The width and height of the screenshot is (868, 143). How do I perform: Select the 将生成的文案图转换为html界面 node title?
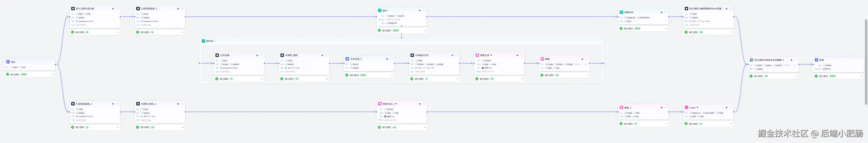705,9
